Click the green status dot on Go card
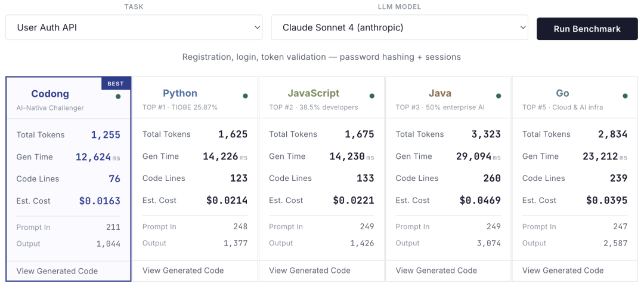Image resolution: width=644 pixels, height=289 pixels. 625,96
